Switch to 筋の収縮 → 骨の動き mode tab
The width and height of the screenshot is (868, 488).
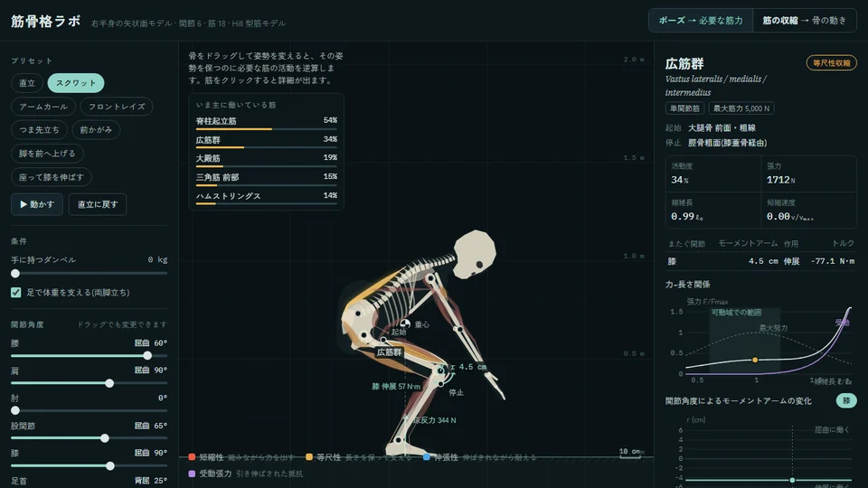(805, 21)
